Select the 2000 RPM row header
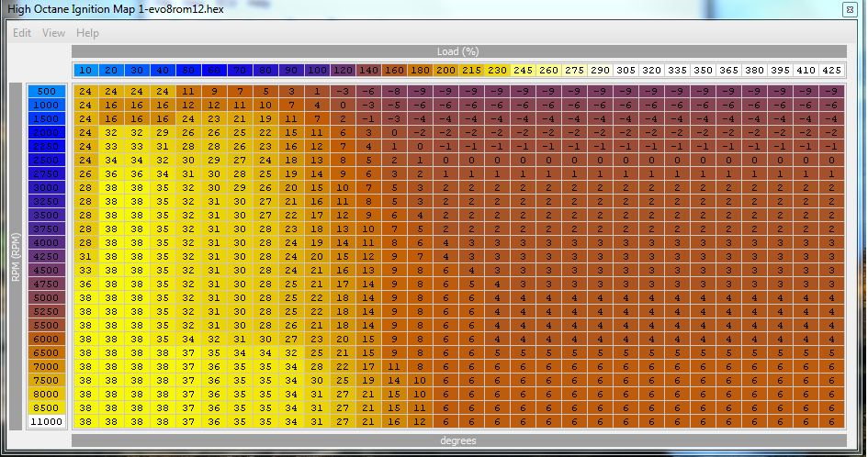 click(x=47, y=133)
